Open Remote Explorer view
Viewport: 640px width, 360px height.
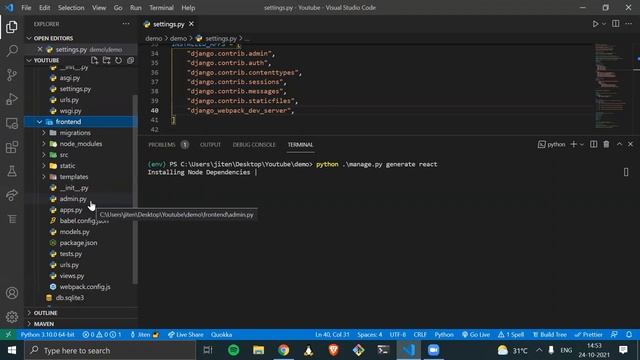pyautogui.click(x=12, y=123)
